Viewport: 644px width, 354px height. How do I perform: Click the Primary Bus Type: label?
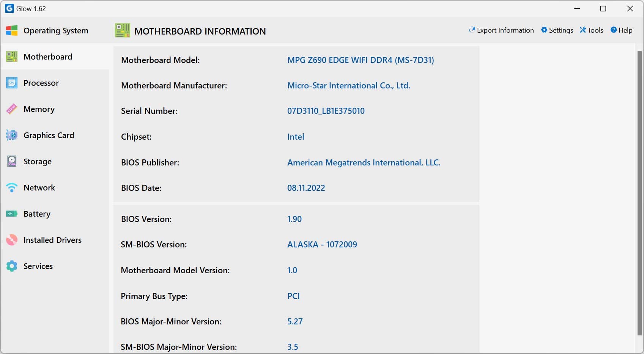(154, 296)
